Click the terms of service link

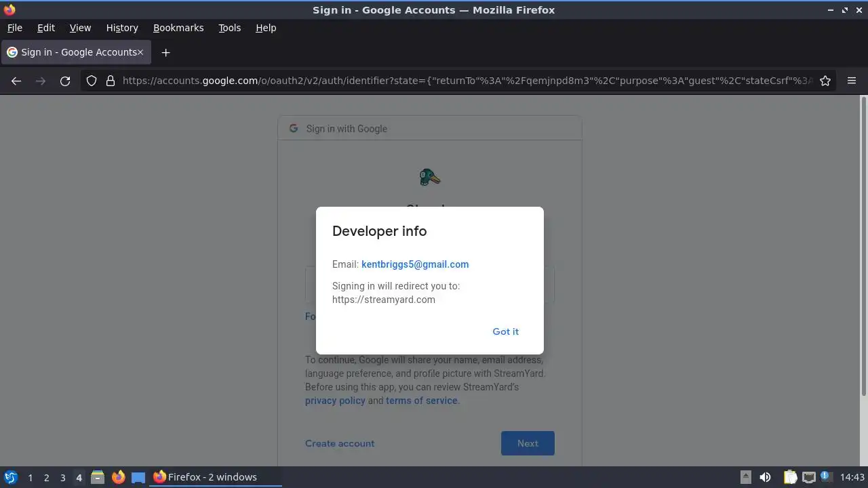click(x=421, y=401)
